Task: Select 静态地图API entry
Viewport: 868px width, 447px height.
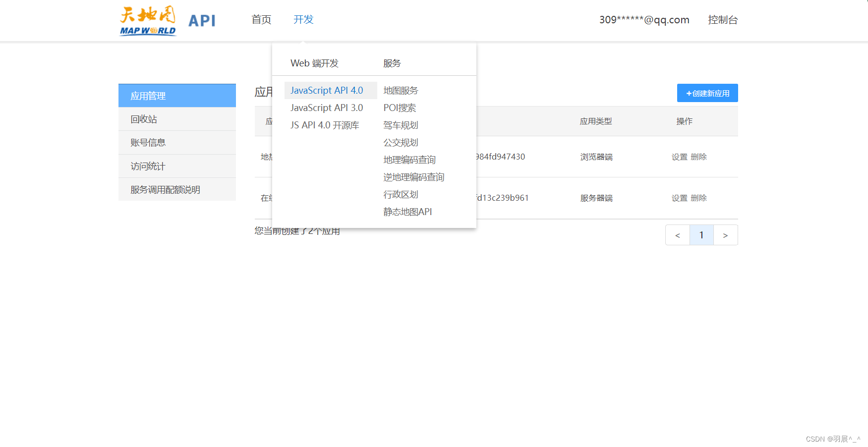Action: click(408, 212)
